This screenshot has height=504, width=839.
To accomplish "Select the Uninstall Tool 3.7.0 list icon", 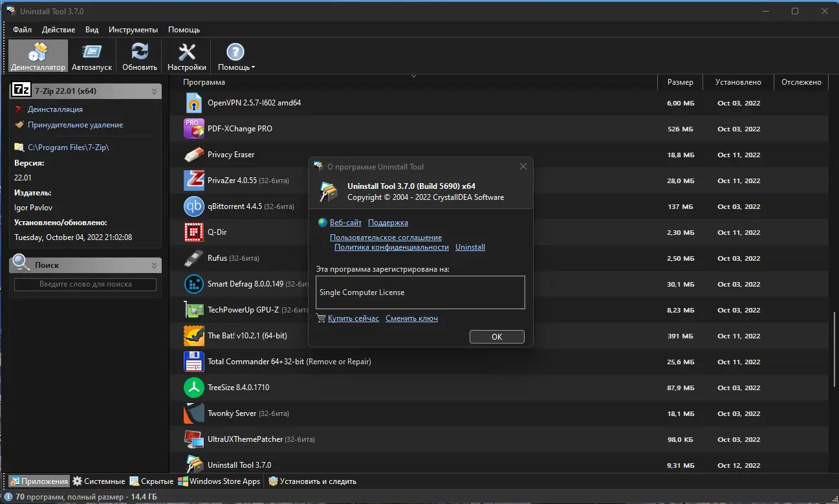I will point(194,465).
